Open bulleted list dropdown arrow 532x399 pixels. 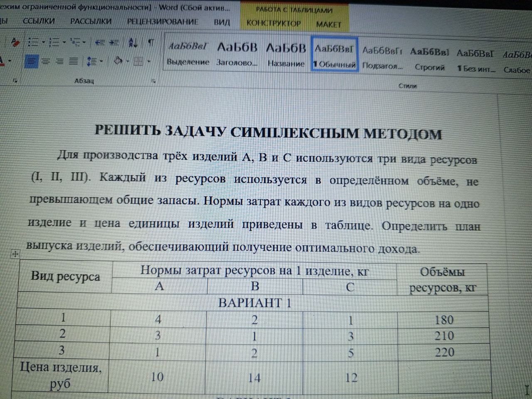pos(43,42)
